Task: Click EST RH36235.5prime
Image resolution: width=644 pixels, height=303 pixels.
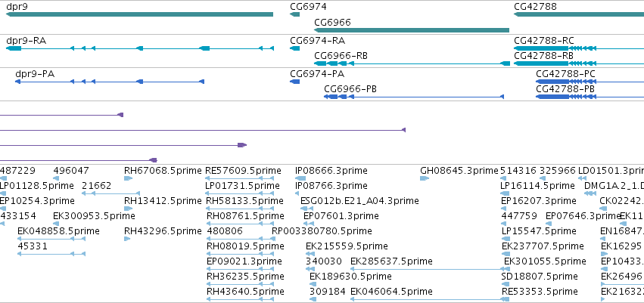Action: click(x=245, y=277)
